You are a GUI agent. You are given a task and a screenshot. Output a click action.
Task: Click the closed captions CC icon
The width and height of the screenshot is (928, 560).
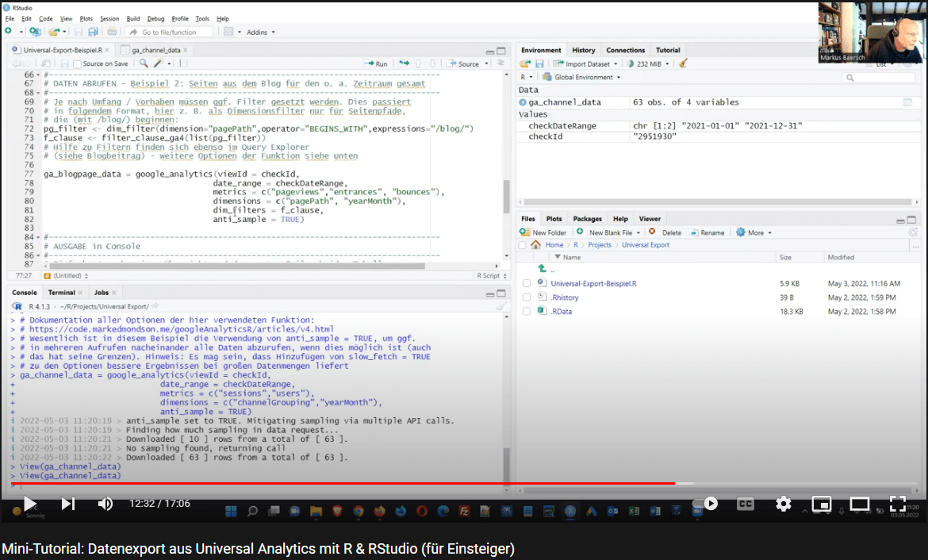[x=745, y=504]
